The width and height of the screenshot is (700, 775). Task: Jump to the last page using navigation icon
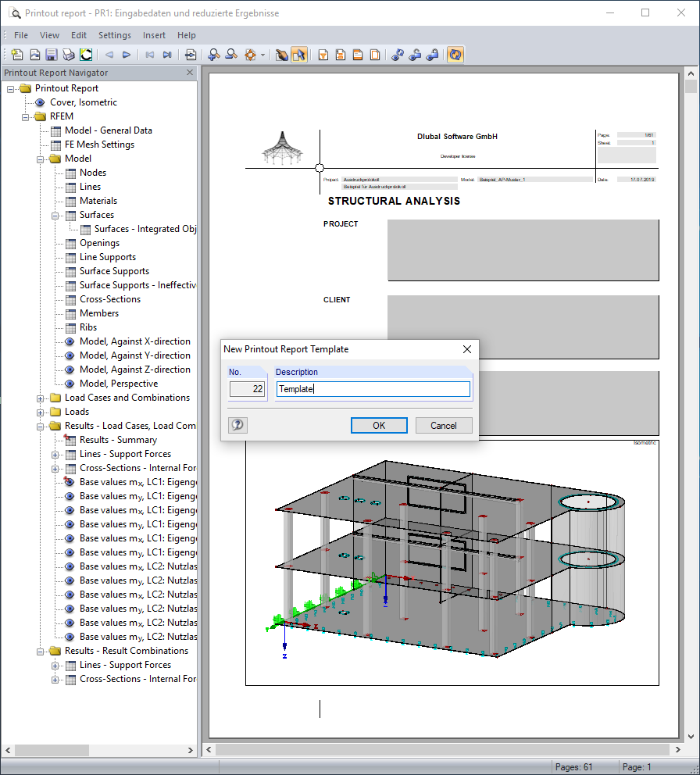[167, 55]
